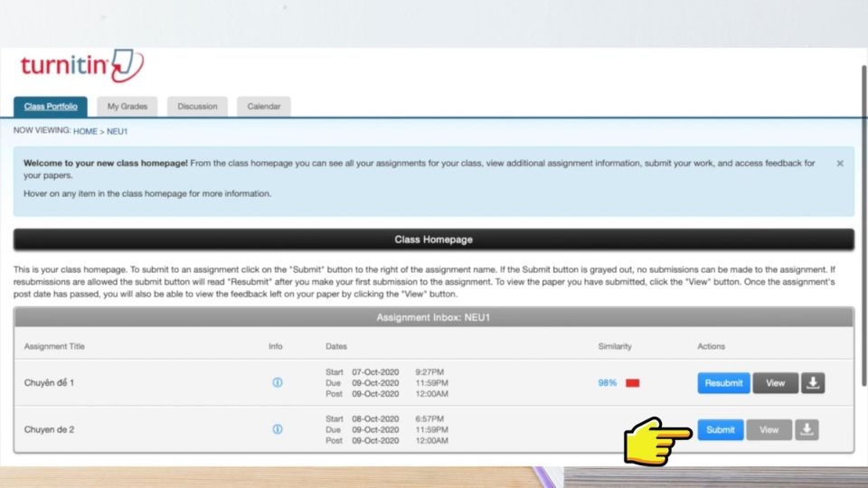
Task: Submit a paper to Chuyen de 2
Action: [x=721, y=430]
